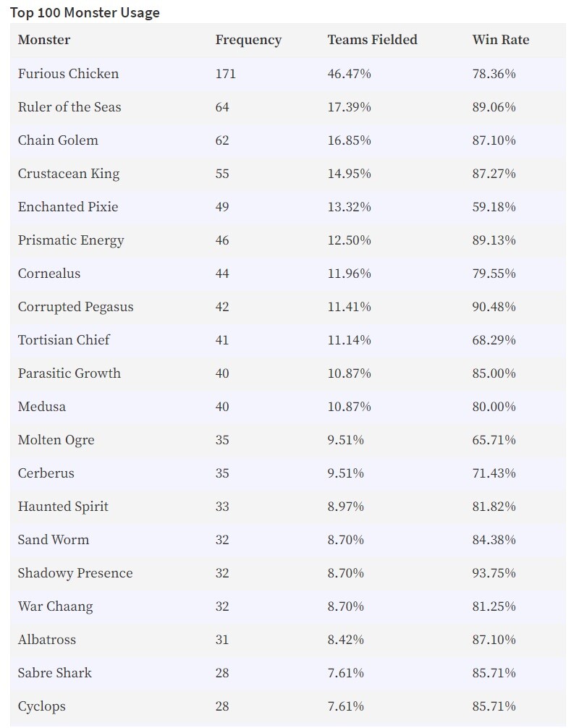
Task: Click the Win Rate column header
Action: coord(501,40)
